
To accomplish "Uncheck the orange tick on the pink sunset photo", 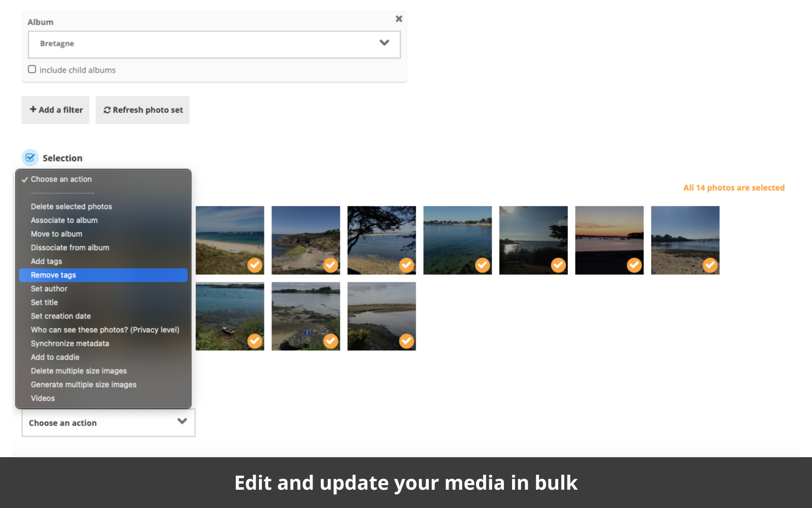I will click(634, 265).
